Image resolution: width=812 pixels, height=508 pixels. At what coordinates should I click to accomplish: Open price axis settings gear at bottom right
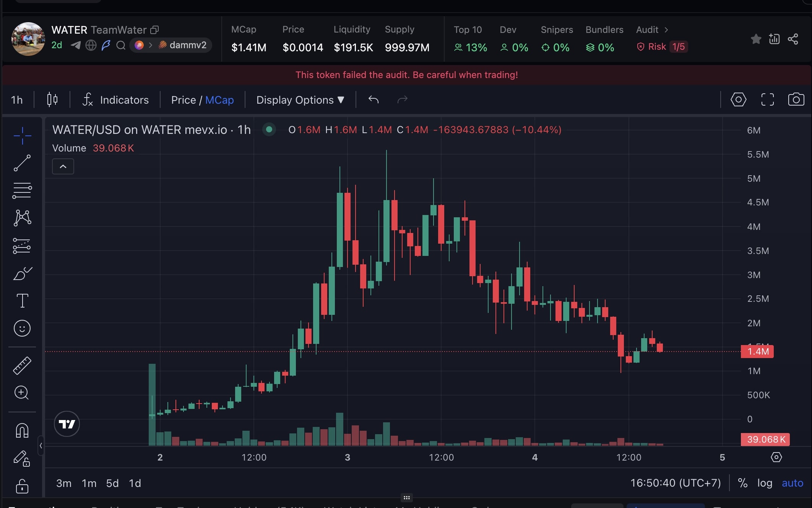776,457
